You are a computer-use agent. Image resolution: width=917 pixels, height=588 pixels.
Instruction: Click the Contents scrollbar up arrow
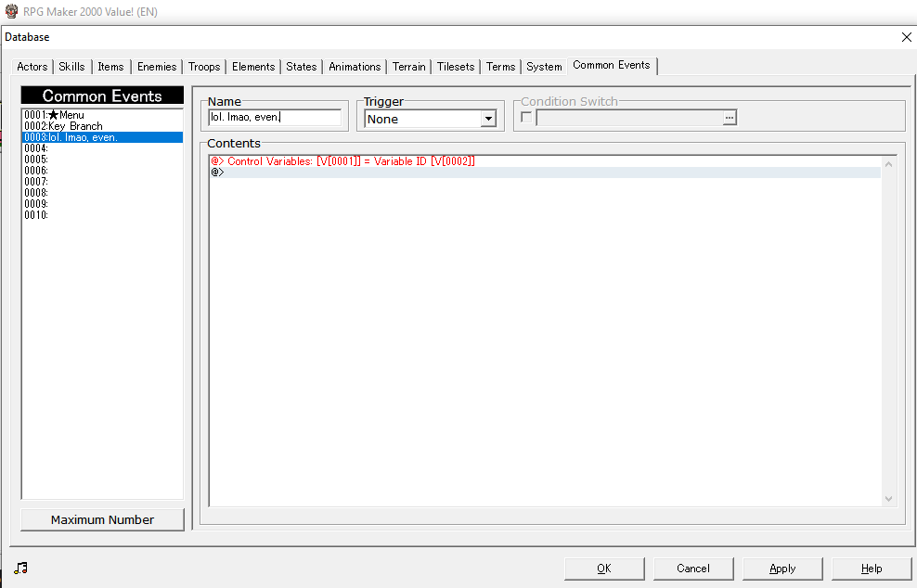pyautogui.click(x=889, y=164)
